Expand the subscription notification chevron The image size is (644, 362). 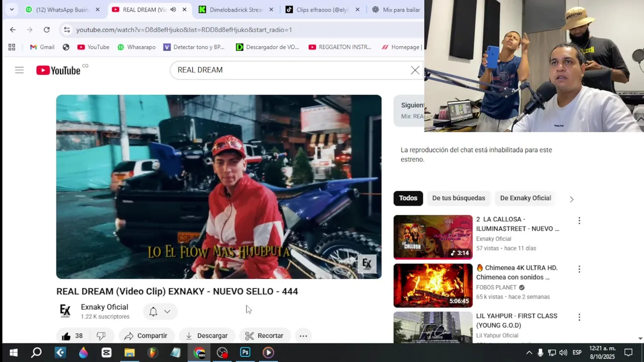click(167, 312)
